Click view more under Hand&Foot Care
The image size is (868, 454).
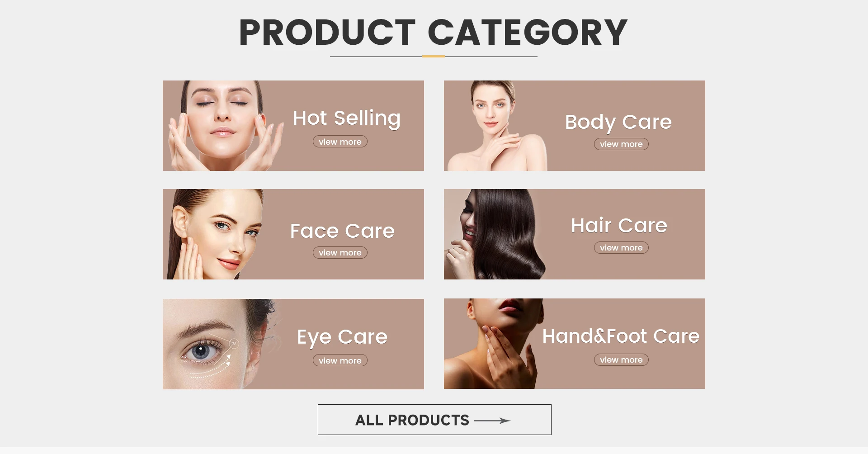(x=621, y=359)
